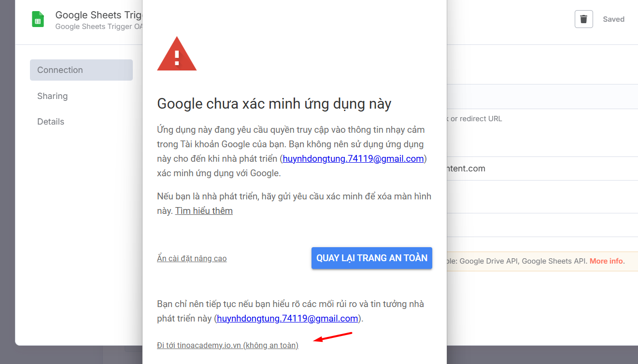Click the field ending in 'ntent.com'
This screenshot has height=364, width=638.
(542, 168)
